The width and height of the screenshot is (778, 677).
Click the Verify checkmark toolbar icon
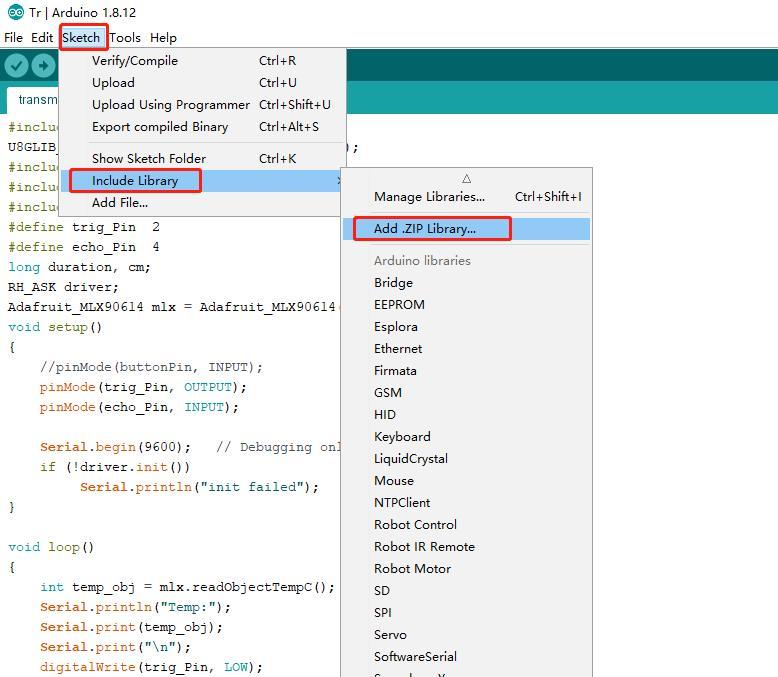click(16, 66)
